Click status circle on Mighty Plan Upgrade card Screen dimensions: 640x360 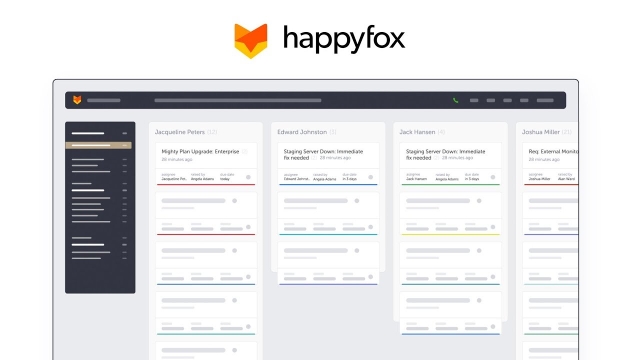(x=248, y=177)
